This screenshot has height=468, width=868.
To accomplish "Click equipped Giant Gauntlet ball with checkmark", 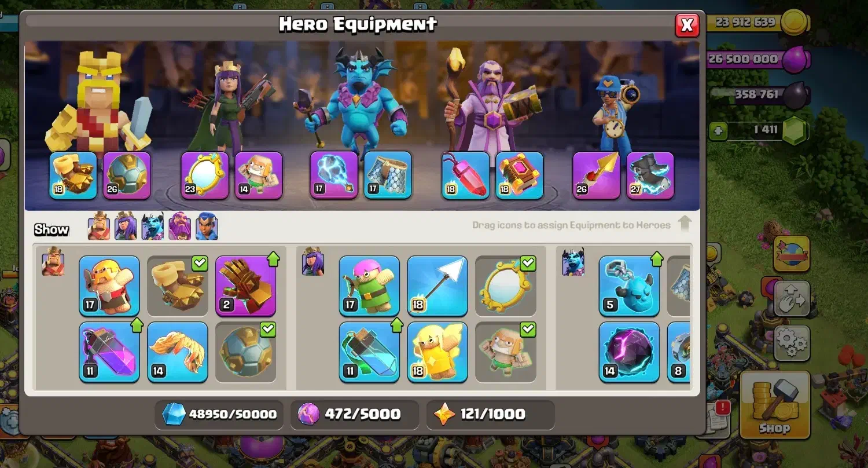I will (x=245, y=352).
